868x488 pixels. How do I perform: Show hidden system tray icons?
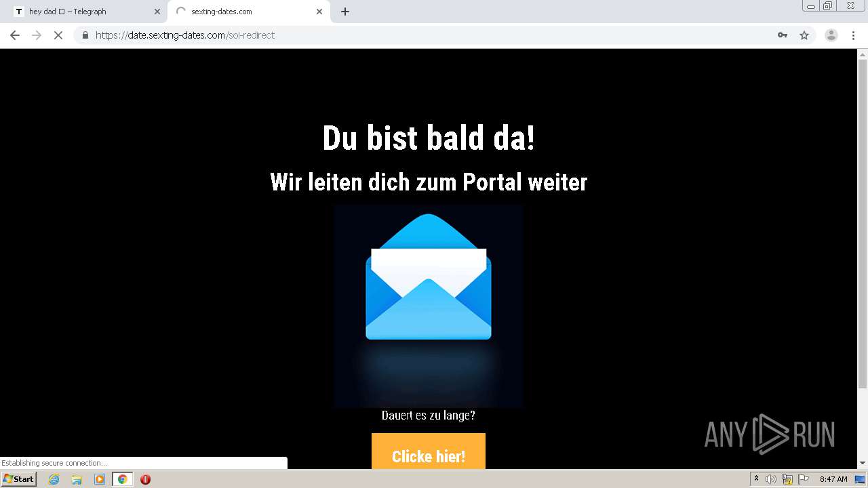point(756,479)
